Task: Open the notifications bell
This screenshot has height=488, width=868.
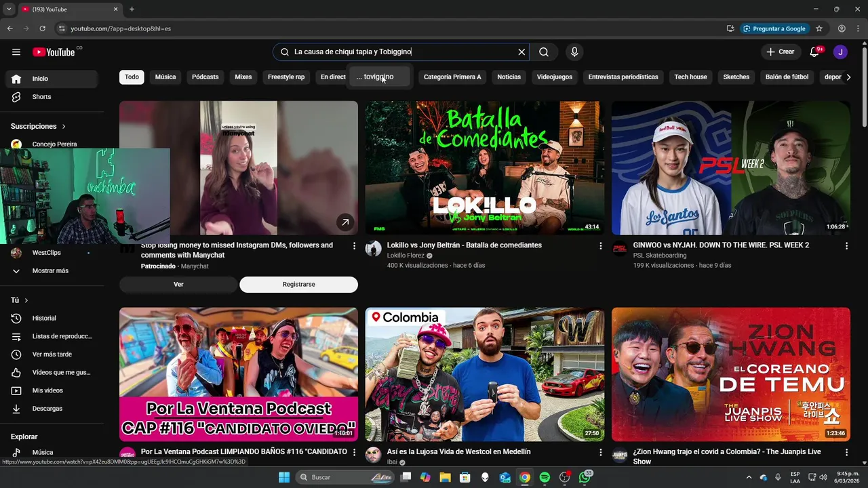Action: point(815,52)
